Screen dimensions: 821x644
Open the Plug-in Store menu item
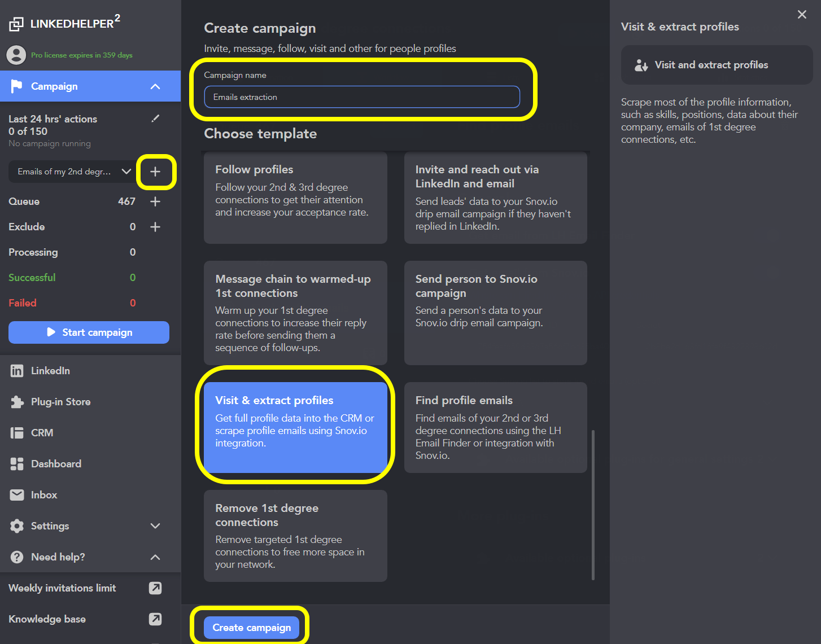point(90,402)
